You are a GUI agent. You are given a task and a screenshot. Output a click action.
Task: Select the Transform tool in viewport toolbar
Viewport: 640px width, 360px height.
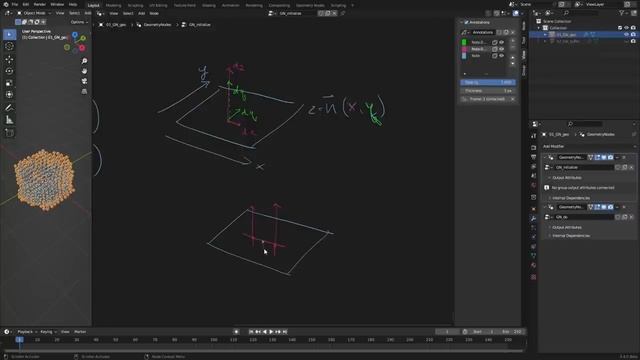(9, 95)
